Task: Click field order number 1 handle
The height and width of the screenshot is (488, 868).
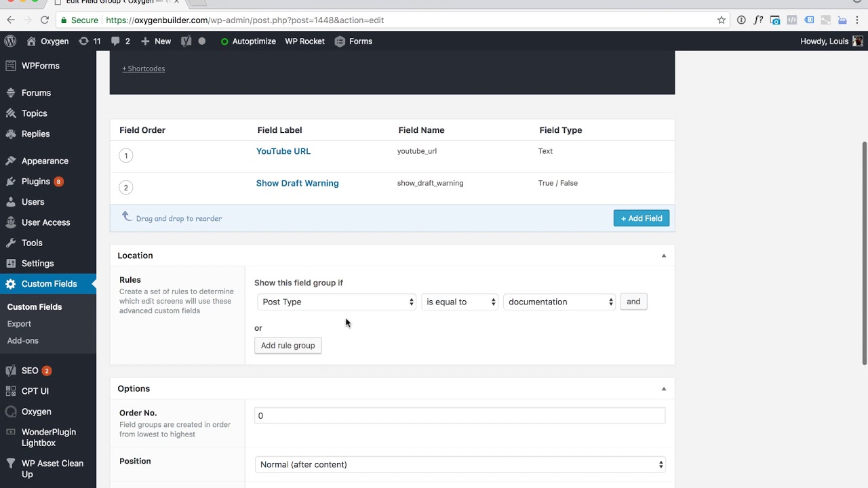Action: [x=125, y=156]
